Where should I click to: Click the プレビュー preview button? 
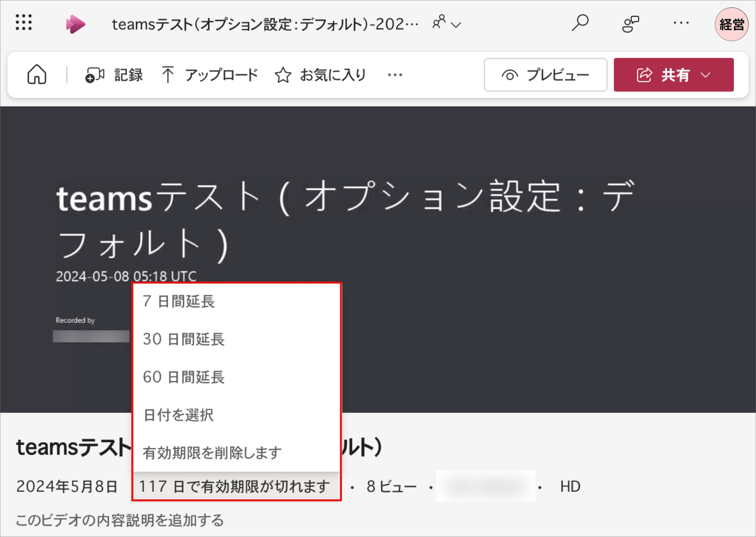pyautogui.click(x=545, y=75)
